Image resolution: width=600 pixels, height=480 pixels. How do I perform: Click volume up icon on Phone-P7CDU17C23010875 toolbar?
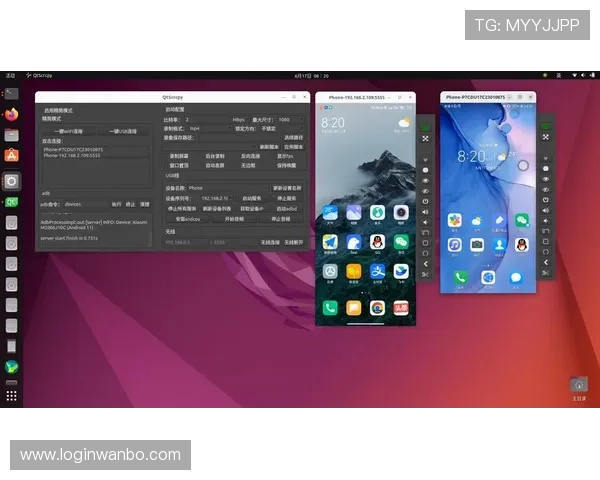[546, 210]
